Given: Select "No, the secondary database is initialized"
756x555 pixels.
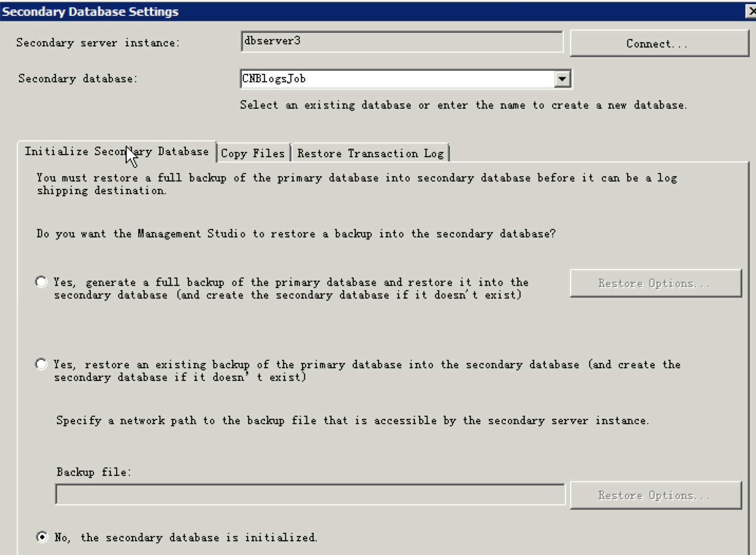Looking at the screenshot, I should [x=42, y=537].
